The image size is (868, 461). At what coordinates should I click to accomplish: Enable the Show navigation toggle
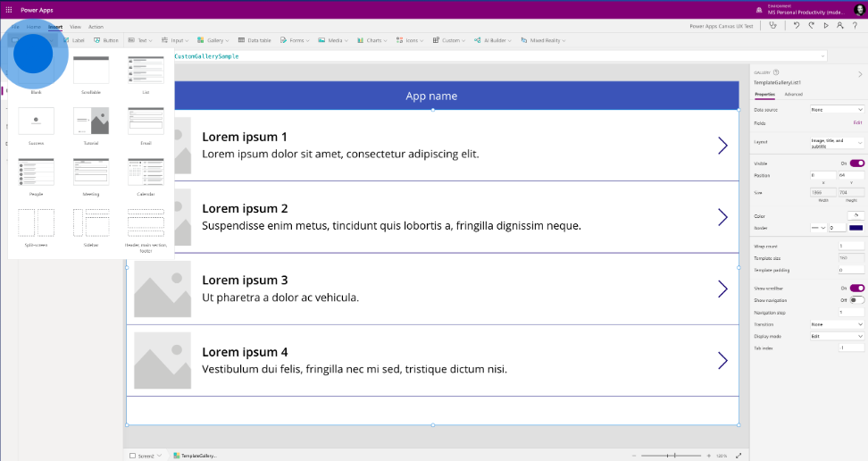pyautogui.click(x=856, y=300)
